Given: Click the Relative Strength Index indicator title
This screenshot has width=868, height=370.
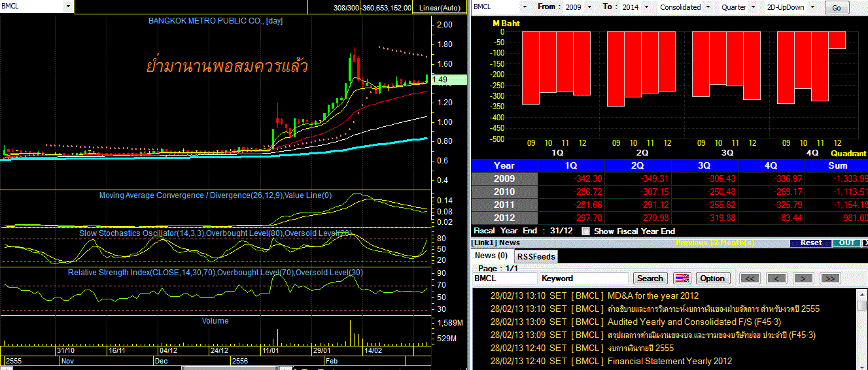Looking at the screenshot, I should 215,272.
